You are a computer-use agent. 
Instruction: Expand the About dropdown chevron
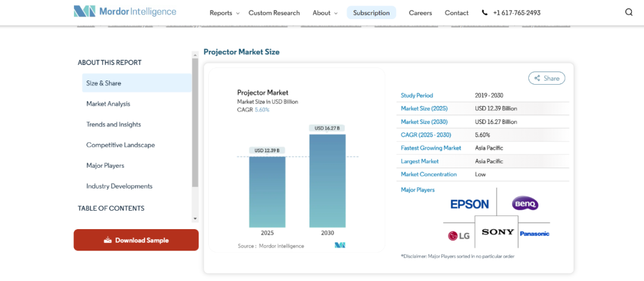(336, 13)
